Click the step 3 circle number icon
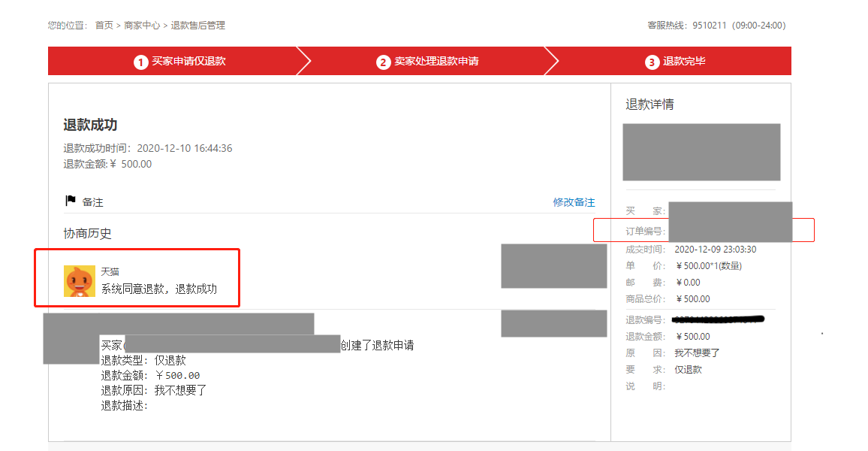Image resolution: width=868 pixels, height=451 pixels. (652, 62)
